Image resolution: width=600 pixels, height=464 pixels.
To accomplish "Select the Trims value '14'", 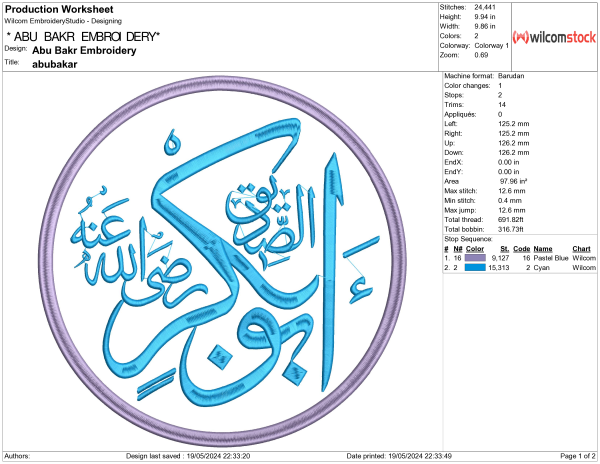I will click(502, 105).
